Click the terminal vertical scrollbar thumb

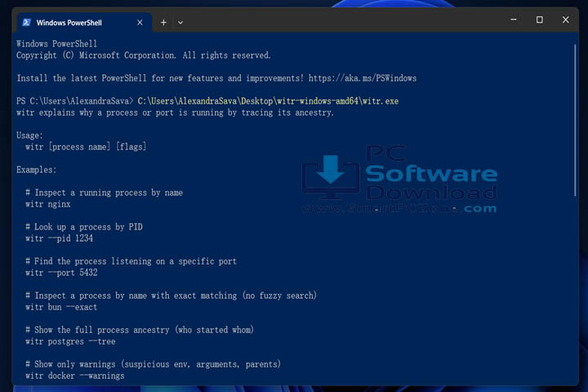pyautogui.click(x=575, y=120)
